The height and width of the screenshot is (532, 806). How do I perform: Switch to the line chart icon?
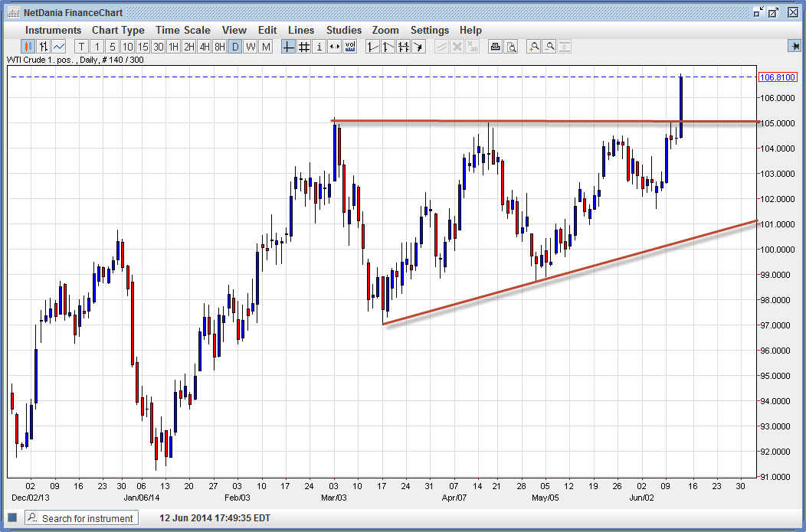coord(59,47)
